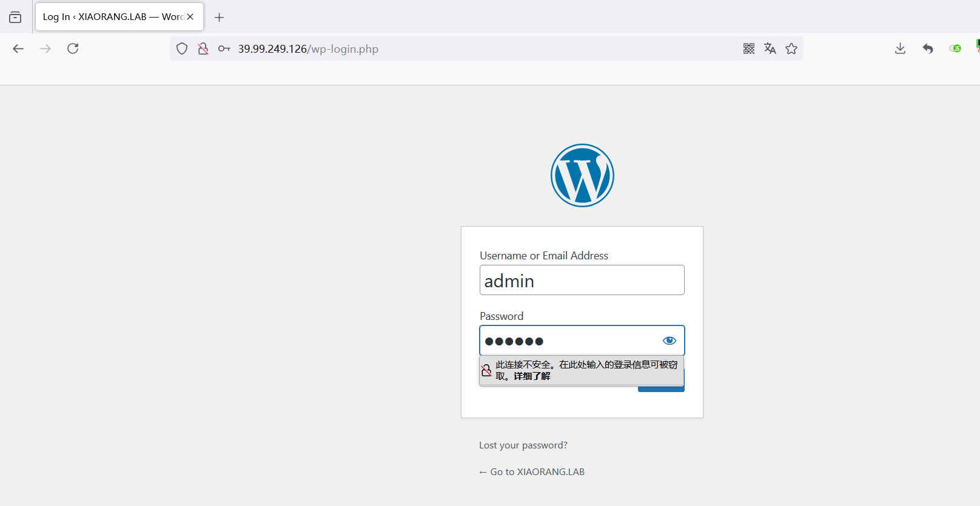
Task: Click the crossed lock icon in warning popup
Action: pos(486,370)
